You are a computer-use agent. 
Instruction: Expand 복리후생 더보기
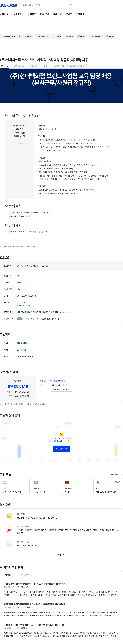click(61, 555)
